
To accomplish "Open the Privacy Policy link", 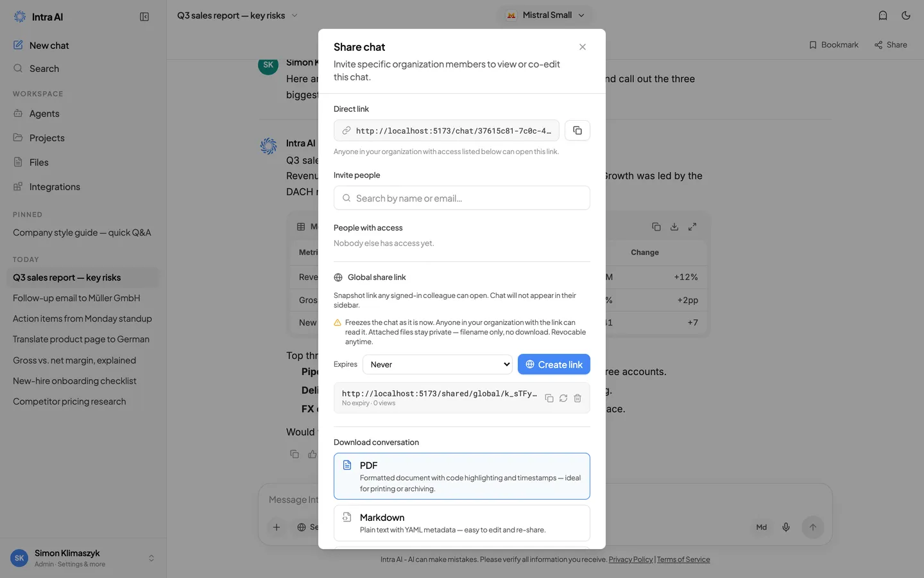I will click(630, 559).
